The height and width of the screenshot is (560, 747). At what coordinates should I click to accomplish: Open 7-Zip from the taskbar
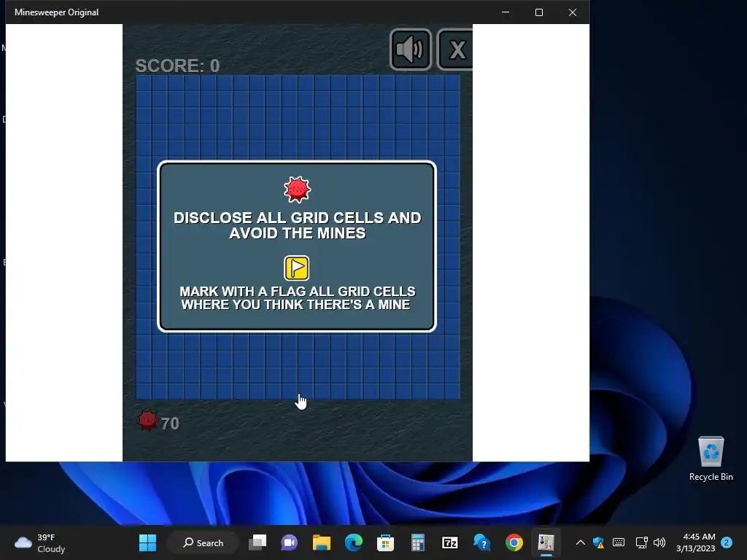[449, 542]
